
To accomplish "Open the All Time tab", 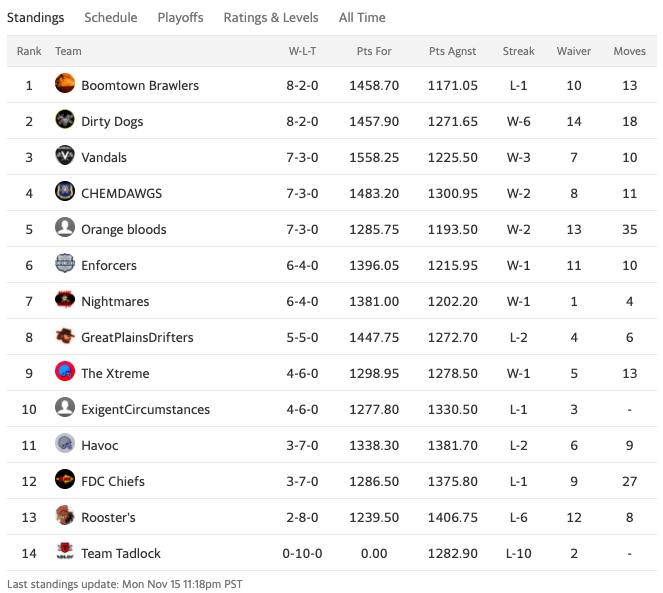I will click(x=362, y=17).
